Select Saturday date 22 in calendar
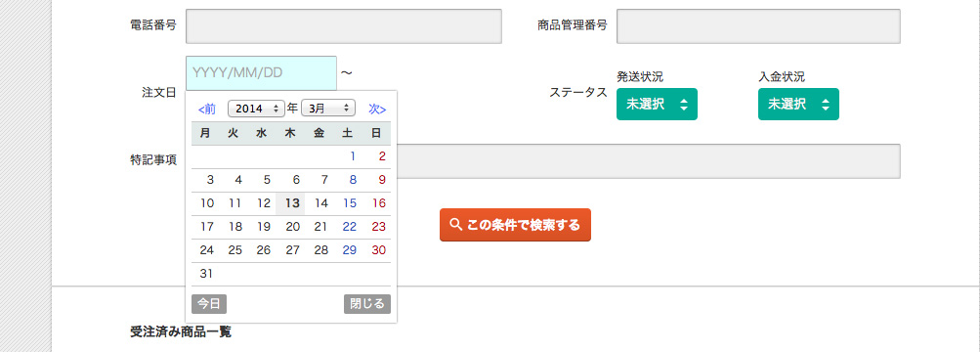Screen dimensions: 980x352 tap(350, 227)
